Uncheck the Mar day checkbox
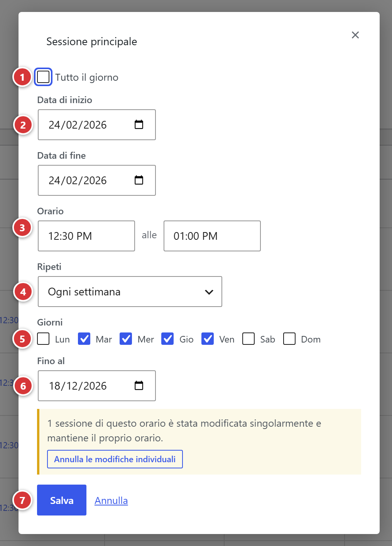The width and height of the screenshot is (392, 546). (x=84, y=339)
